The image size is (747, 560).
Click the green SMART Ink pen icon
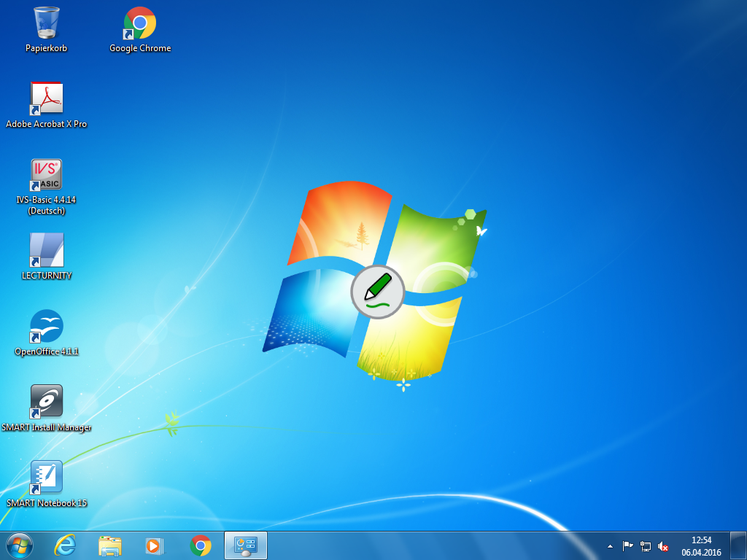(377, 292)
